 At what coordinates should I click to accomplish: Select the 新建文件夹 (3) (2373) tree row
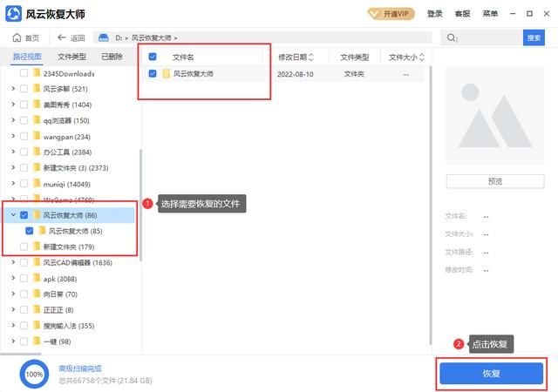[x=70, y=167]
